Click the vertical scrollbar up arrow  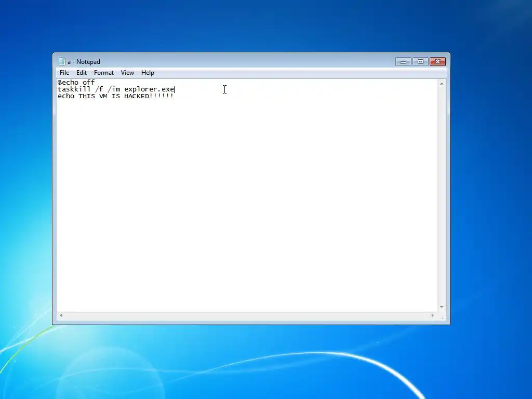click(x=442, y=84)
